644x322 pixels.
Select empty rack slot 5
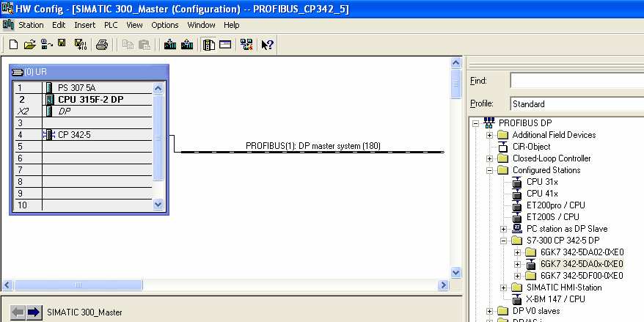pos(84,147)
